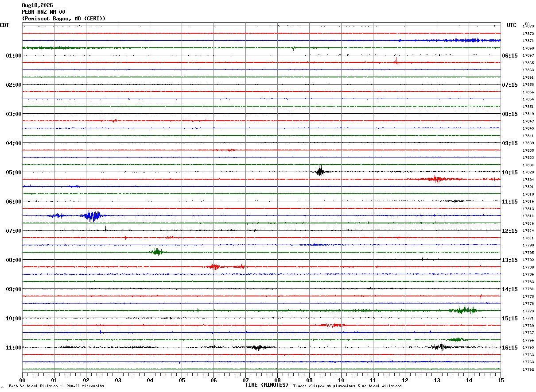Screen dimensions: 536x392
Task: Click the Pemiscot Bayou, MO (CERI) label
Action: pyautogui.click(x=64, y=19)
